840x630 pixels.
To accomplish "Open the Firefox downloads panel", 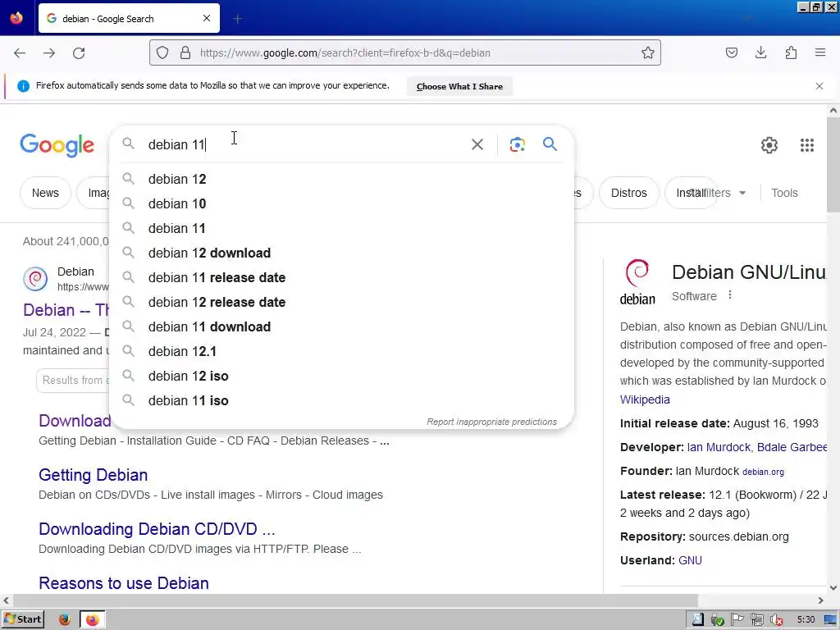I will (x=760, y=52).
